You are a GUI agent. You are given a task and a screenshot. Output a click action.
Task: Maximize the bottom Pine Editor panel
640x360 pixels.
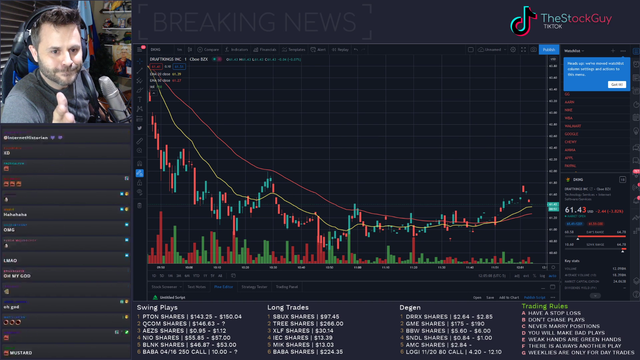click(x=553, y=287)
